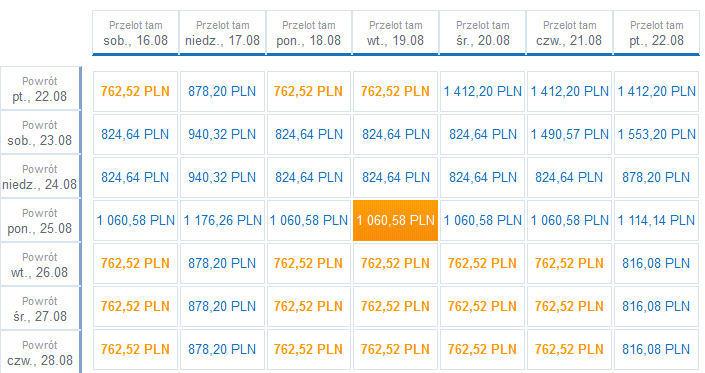Click 940,32 PLN fare on niedz. 24.08 row
The image size is (705, 373).
(222, 177)
